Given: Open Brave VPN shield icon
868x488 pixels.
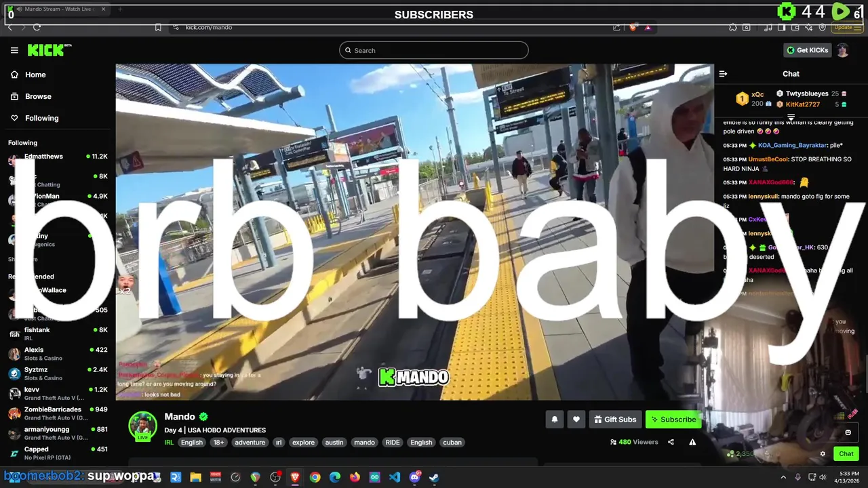Looking at the screenshot, I should pyautogui.click(x=823, y=27).
